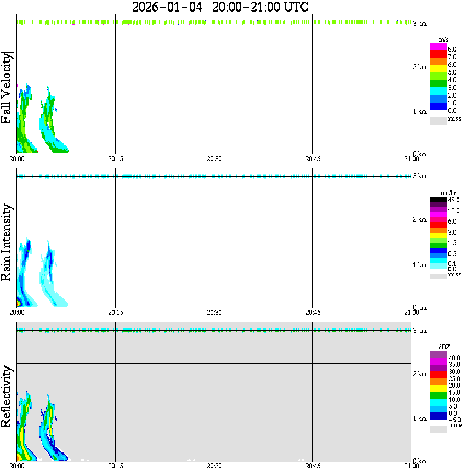Click the dBZ unit label
The height and width of the screenshot is (476, 466).
coord(445,347)
